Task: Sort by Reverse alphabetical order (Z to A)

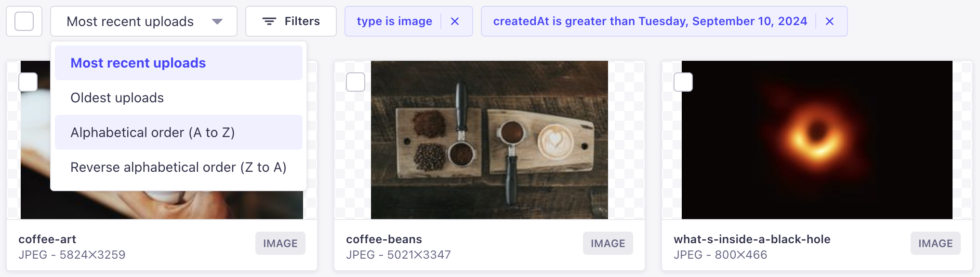Action: tap(178, 167)
